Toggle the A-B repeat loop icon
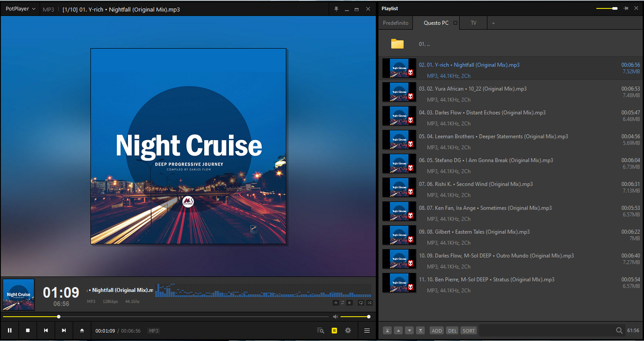This screenshot has height=341, width=644. tap(343, 303)
